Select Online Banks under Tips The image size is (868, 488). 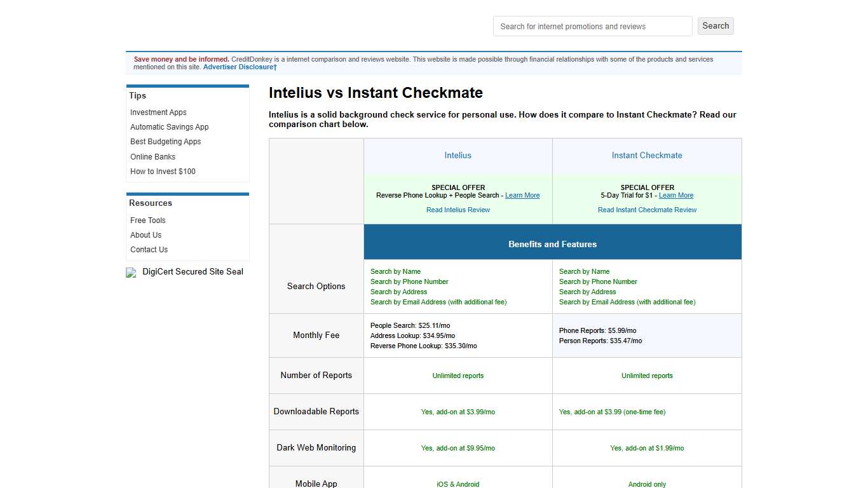[x=153, y=156]
